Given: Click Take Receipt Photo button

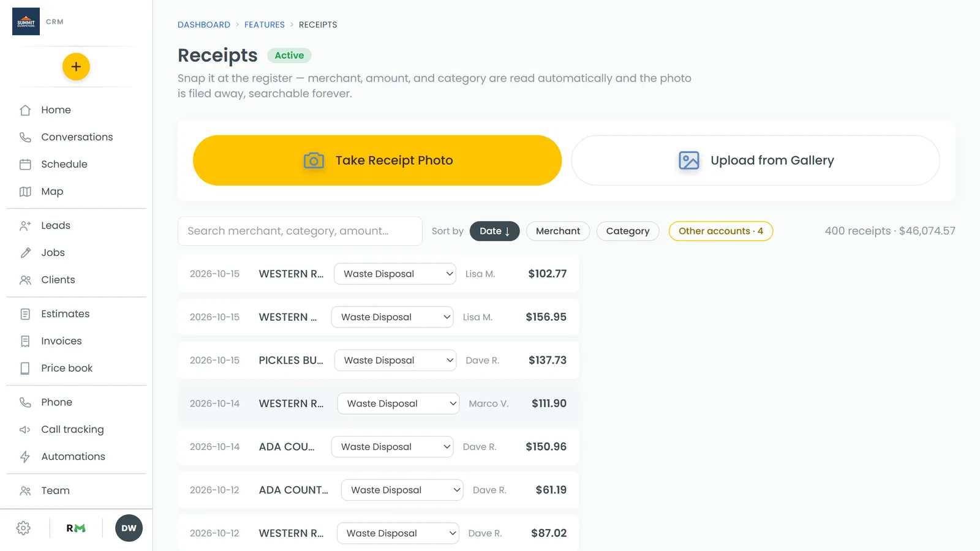Looking at the screenshot, I should tap(377, 160).
